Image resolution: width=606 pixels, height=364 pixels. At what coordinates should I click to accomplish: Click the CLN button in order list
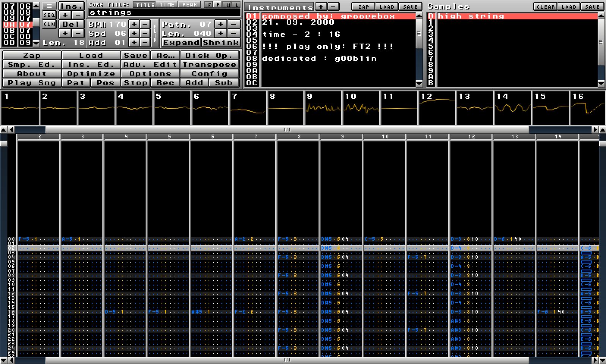click(49, 24)
